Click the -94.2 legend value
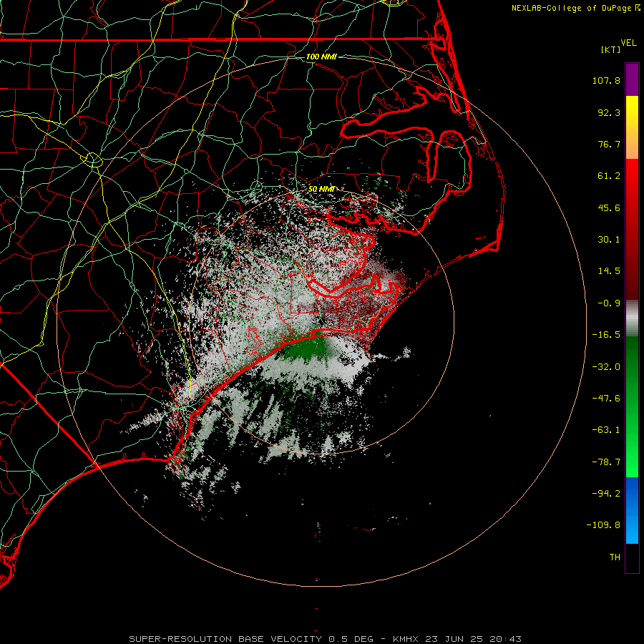 coord(606,493)
